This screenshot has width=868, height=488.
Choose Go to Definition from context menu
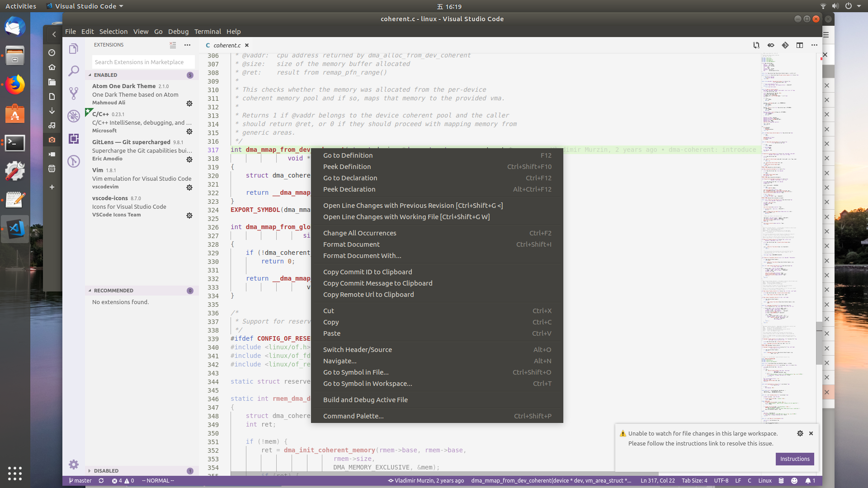click(x=437, y=155)
